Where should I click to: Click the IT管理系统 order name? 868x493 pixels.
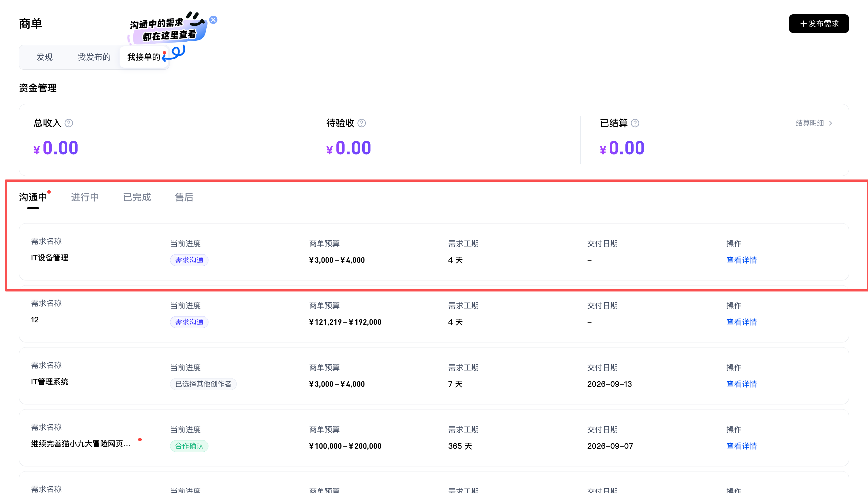pos(50,382)
